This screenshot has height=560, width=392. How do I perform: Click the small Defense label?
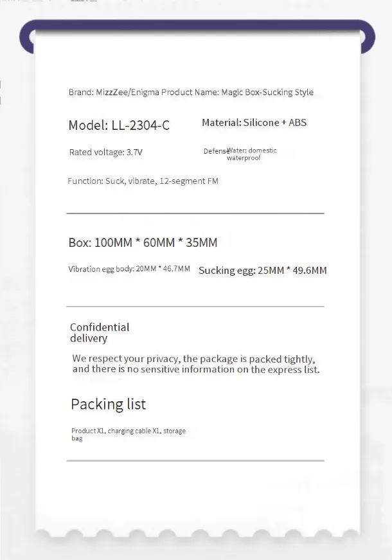214,151
